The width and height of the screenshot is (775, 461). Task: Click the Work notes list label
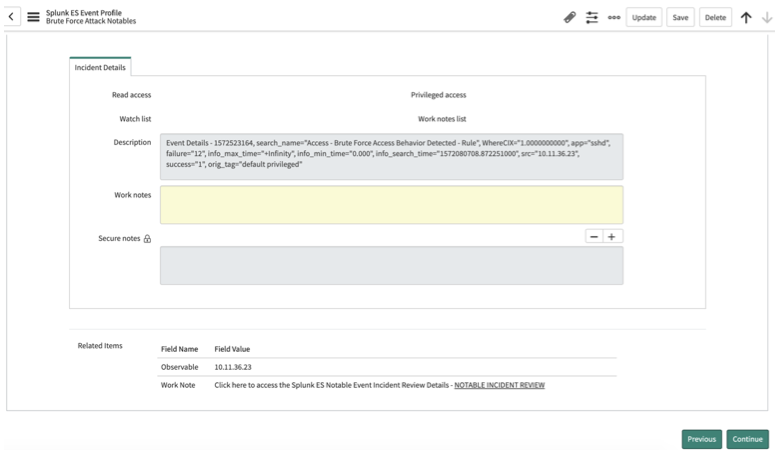pos(442,119)
